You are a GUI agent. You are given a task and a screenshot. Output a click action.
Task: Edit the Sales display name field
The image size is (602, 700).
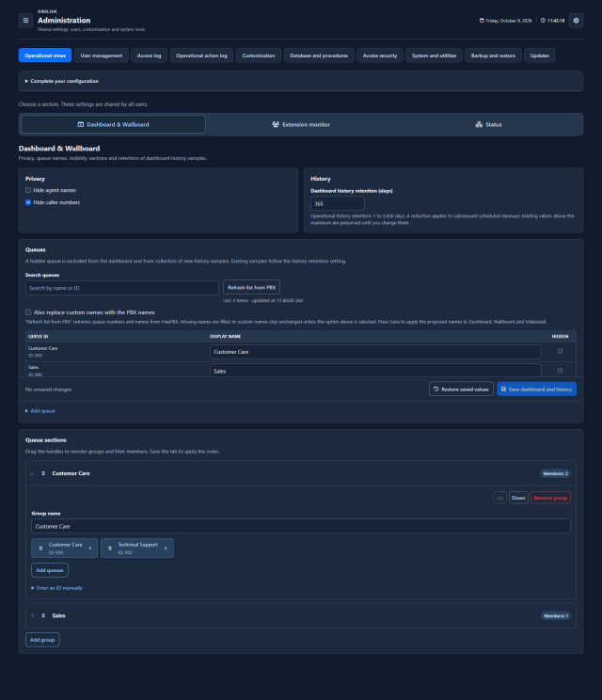tap(375, 371)
